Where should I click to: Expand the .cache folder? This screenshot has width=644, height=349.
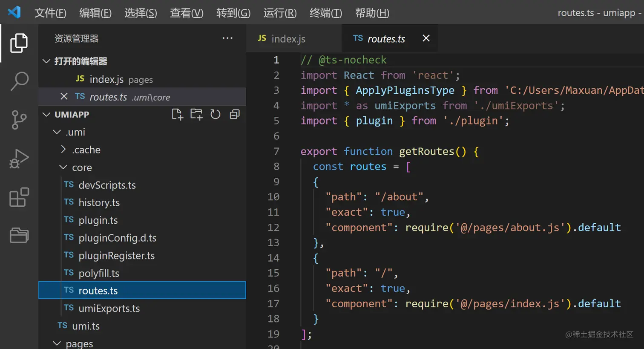coord(63,149)
